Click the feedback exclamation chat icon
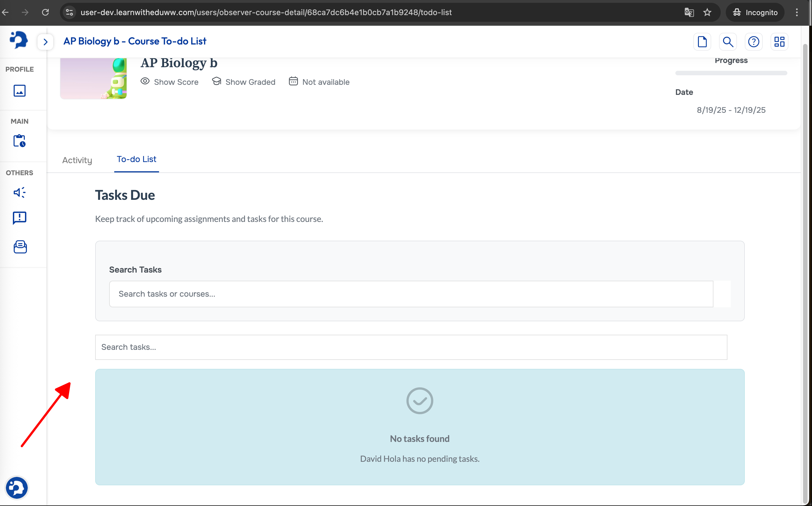This screenshot has height=506, width=812. coord(19,218)
